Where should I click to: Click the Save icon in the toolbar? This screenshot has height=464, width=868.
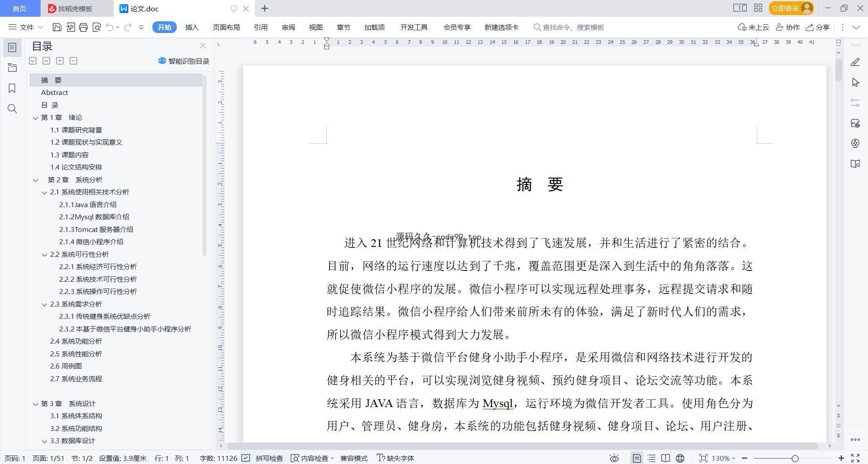coord(57,27)
